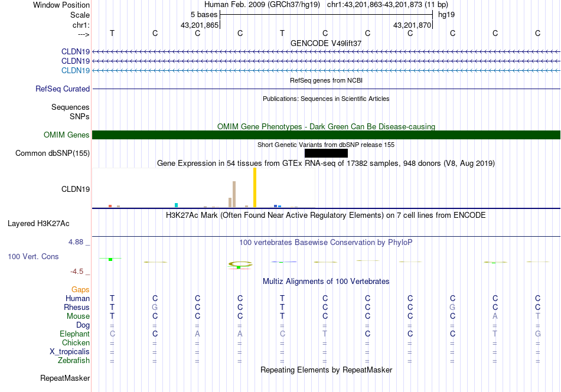Click the CLDN19 label beside GTEx chart
Image resolution: width=561 pixels, height=392 pixels.
[x=76, y=189]
